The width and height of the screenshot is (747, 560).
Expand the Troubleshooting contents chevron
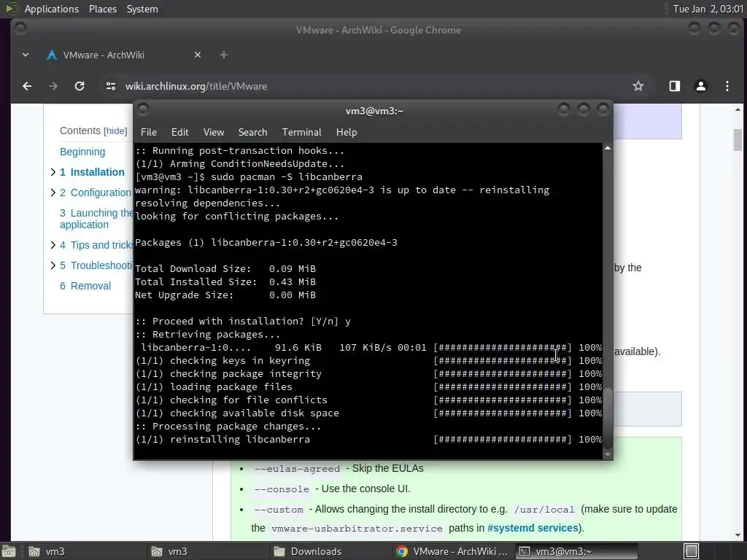[53, 265]
